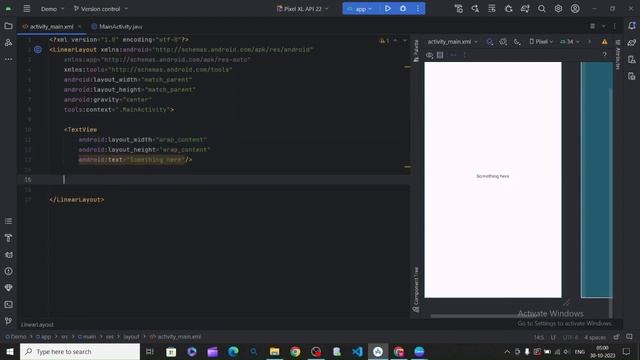Screen dimensions: 640x360
Task: Open the Palette panel vertical tab
Action: [x=416, y=51]
